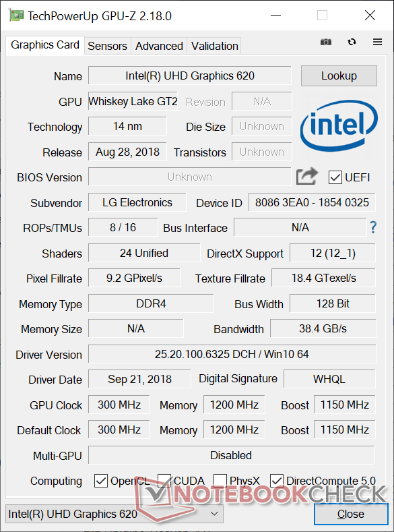This screenshot has width=394, height=532.
Task: Click the screenshot camera icon
Action: 325,42
